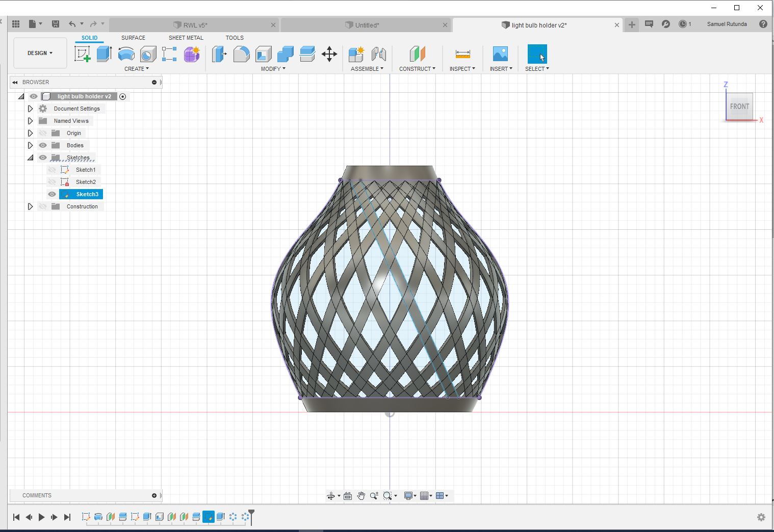Expand the Bodies folder

click(x=30, y=145)
